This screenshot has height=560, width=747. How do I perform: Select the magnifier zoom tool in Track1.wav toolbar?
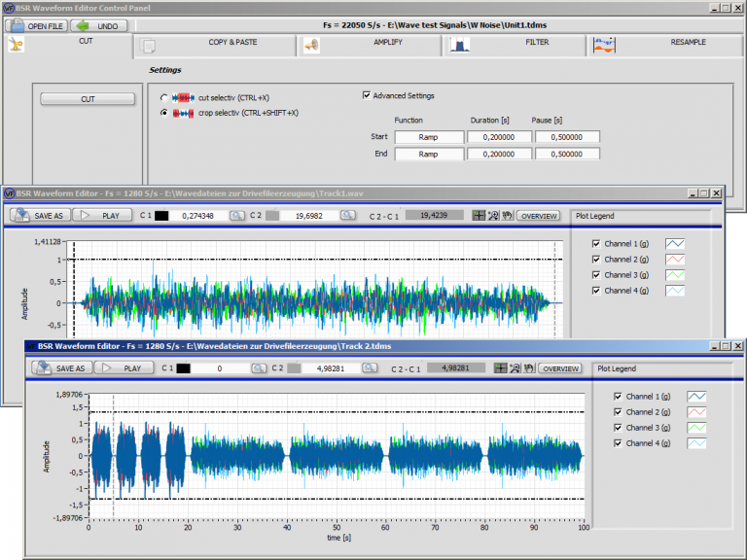[493, 215]
